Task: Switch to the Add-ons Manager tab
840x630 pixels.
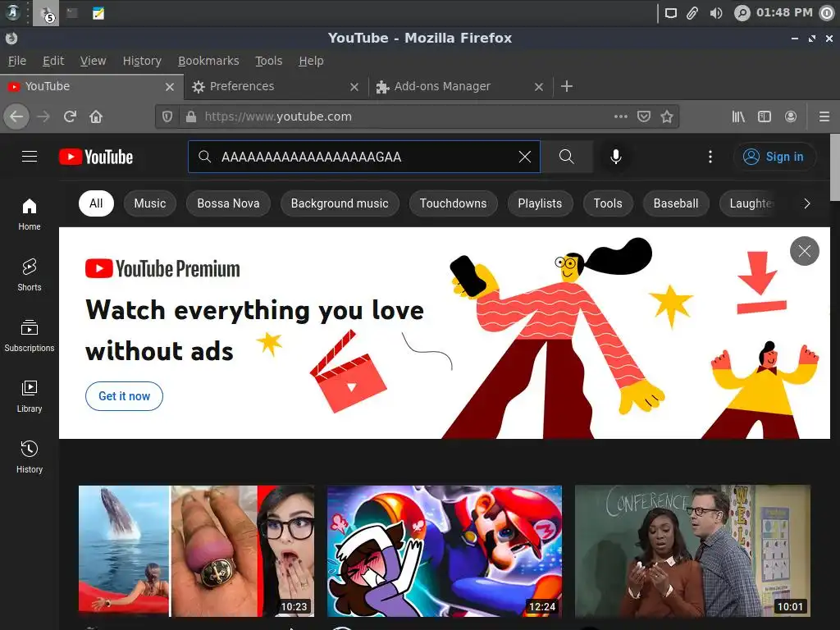Action: 459,86
